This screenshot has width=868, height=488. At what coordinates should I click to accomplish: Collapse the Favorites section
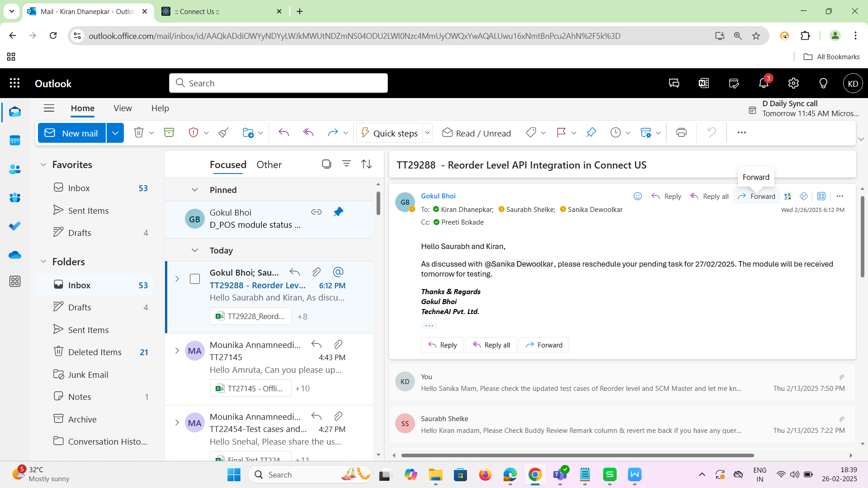pos(43,165)
